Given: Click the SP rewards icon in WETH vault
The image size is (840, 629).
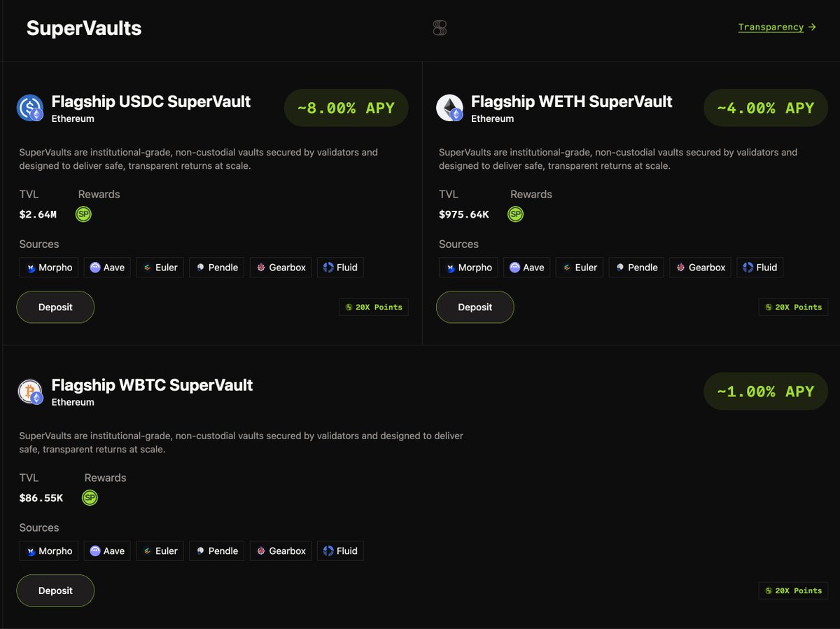Looking at the screenshot, I should coord(515,214).
